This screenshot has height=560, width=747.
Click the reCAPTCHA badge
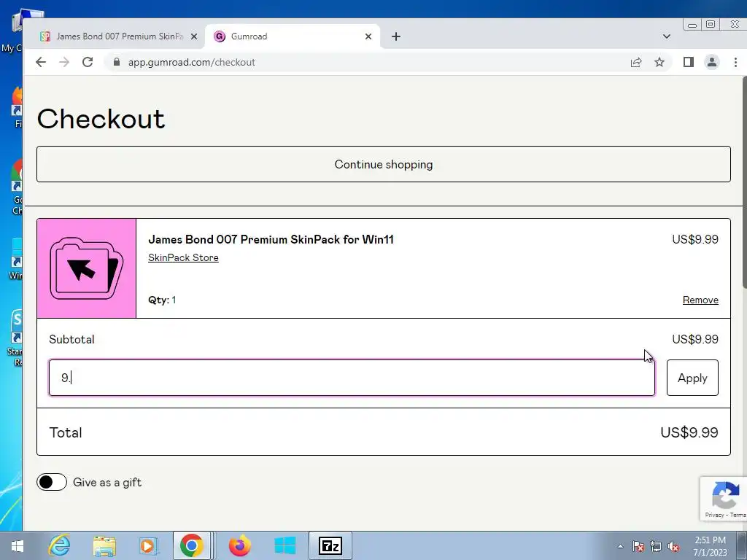(724, 499)
